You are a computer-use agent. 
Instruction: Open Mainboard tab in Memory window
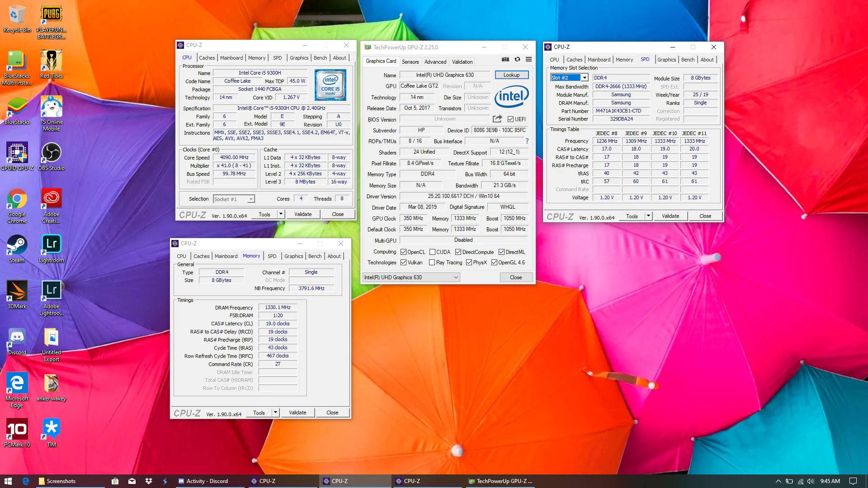tap(226, 256)
